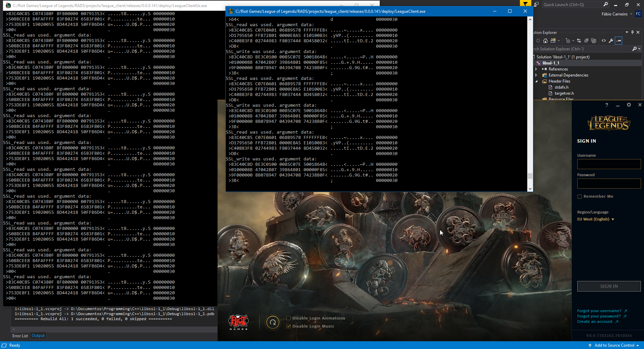Image resolution: width=644 pixels, height=349 pixels.
Task: Open dropdown next to Pending Changes Filter
Action: pyautogui.click(x=573, y=41)
